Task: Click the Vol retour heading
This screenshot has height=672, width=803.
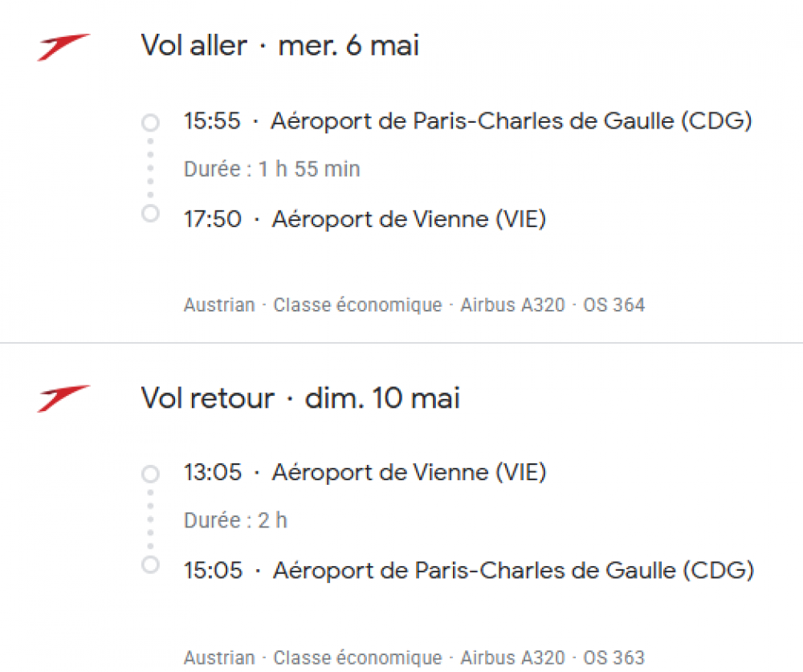Action: (208, 398)
